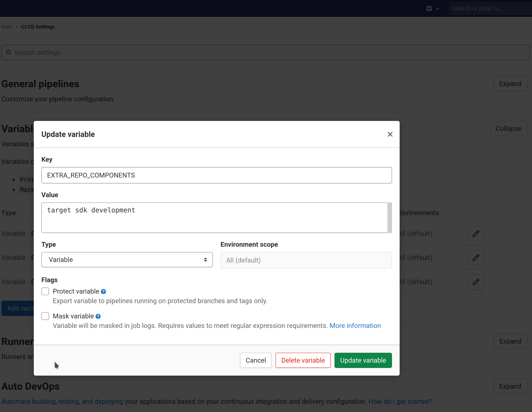Expand the General pipelines section
The width and height of the screenshot is (532, 412).
[x=510, y=84]
